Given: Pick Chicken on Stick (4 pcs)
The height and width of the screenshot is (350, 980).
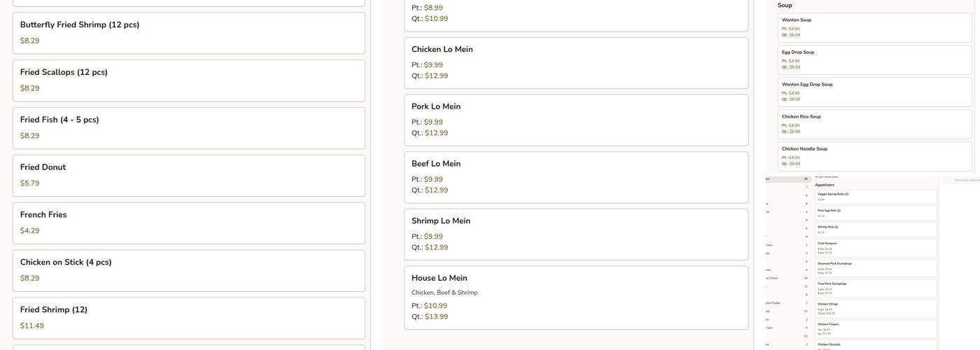Looking at the screenshot, I should [188, 271].
